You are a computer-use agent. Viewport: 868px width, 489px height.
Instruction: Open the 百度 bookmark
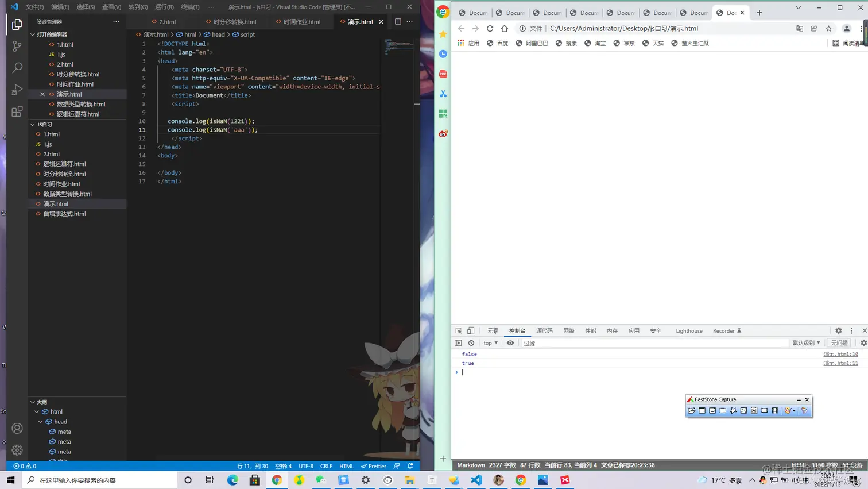497,43
